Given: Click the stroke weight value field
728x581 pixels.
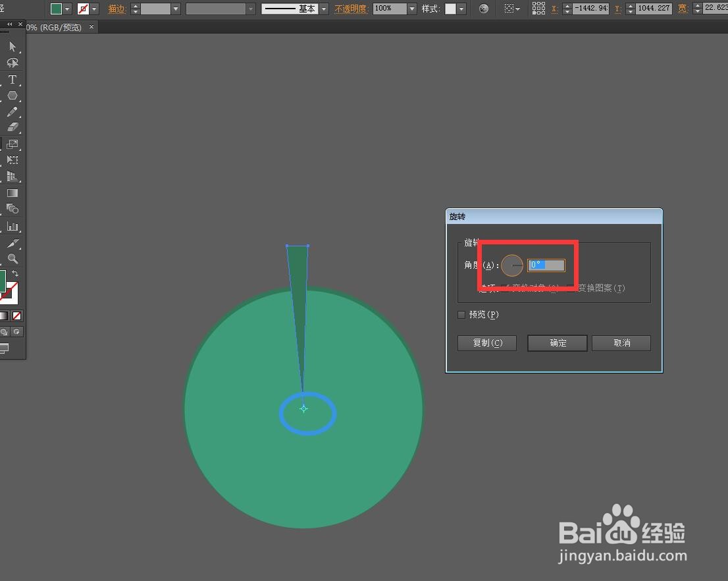Looking at the screenshot, I should coord(155,9).
